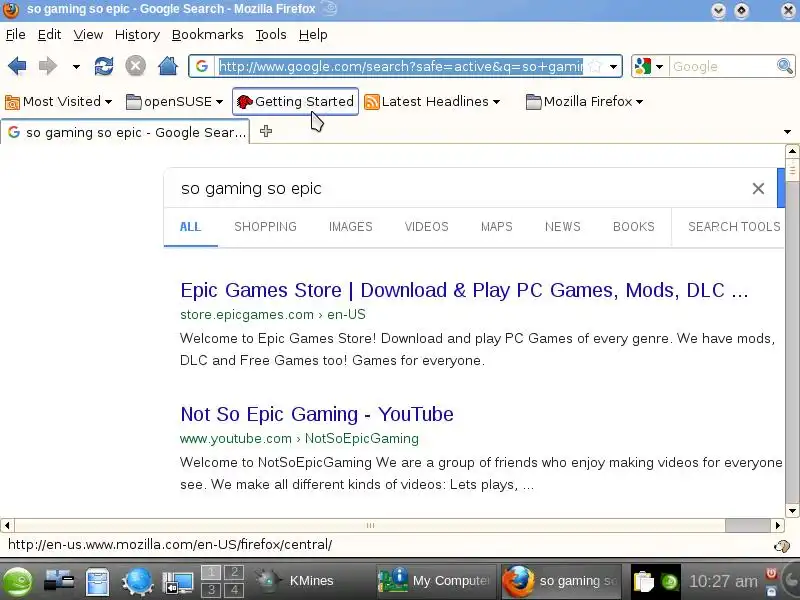Viewport: 800px width, 600px height.
Task: Click the desktop/network taskbar icon
Action: tap(59, 581)
